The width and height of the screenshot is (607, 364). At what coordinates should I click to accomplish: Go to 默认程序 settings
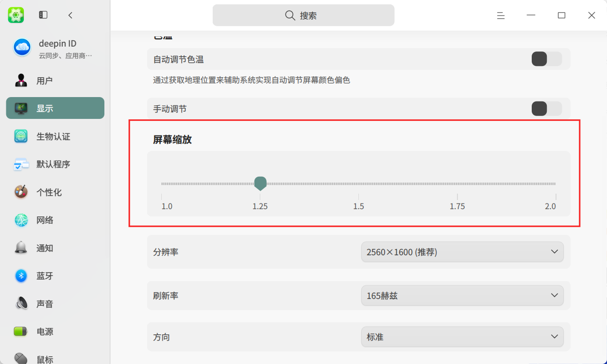tap(55, 165)
